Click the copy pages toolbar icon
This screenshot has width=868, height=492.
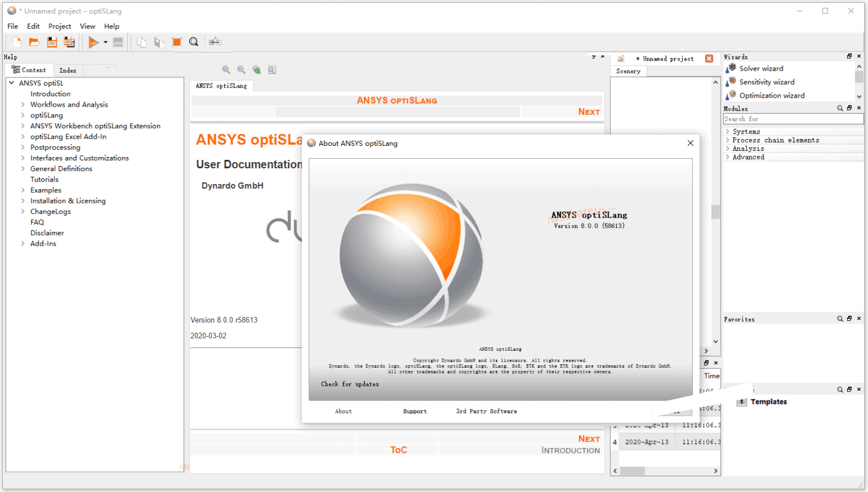[x=142, y=42]
